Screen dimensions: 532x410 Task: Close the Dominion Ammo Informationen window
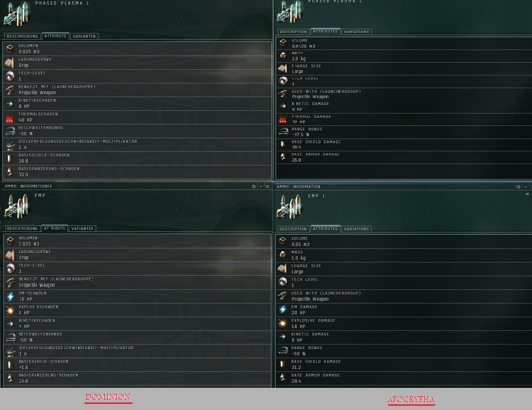click(267, 186)
